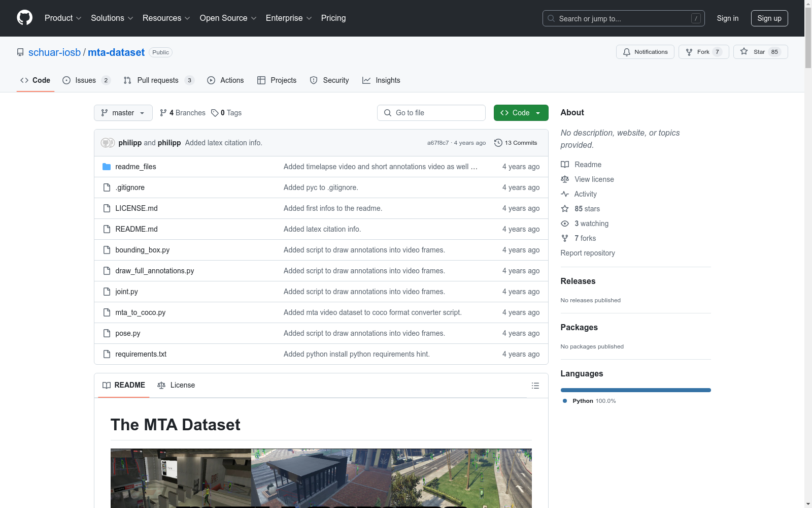Open the joint.py file

[x=126, y=292]
